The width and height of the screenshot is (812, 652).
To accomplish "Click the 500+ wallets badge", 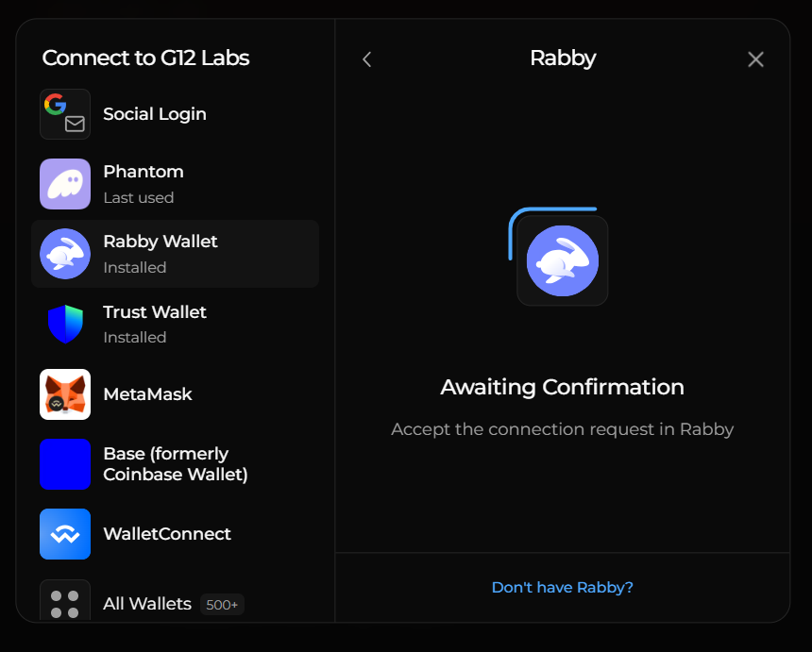I will (222, 605).
